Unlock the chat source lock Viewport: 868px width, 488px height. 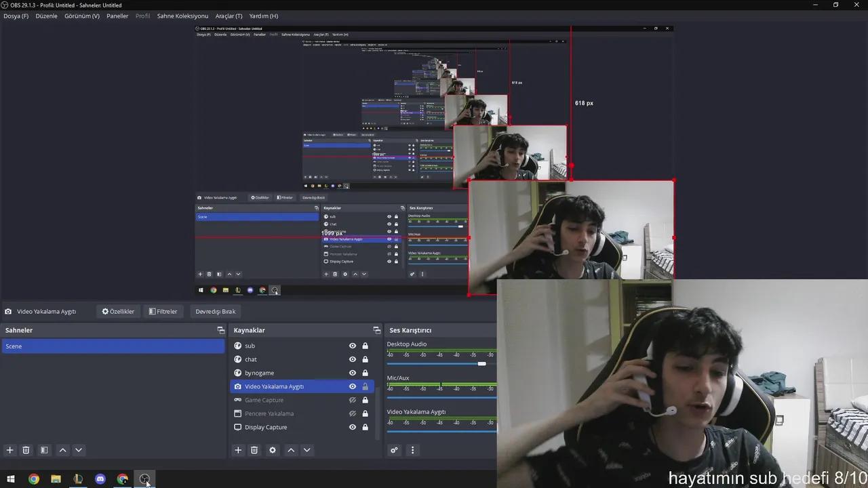(365, 359)
